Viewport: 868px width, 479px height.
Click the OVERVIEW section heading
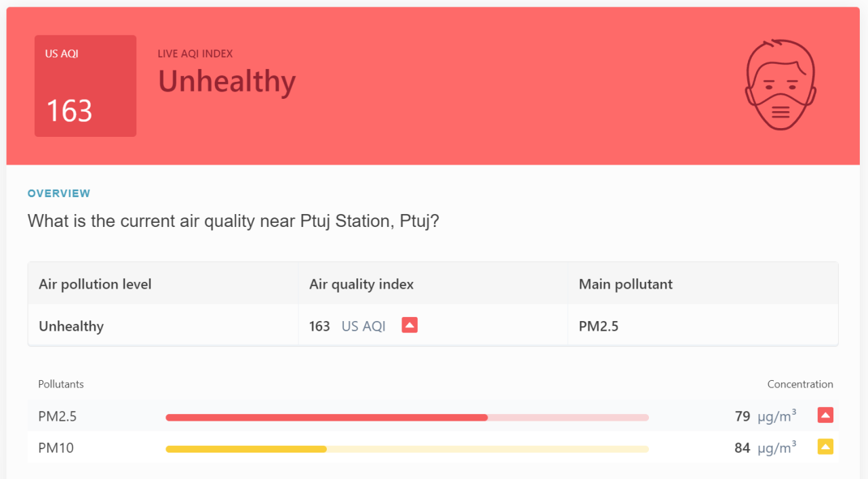(x=59, y=194)
